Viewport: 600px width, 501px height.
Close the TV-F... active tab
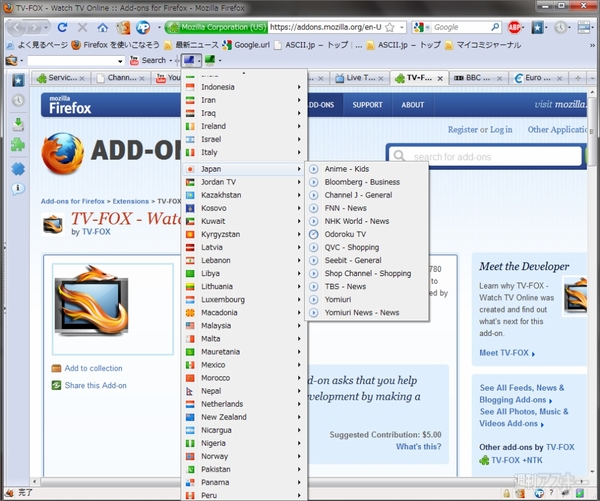click(x=440, y=78)
